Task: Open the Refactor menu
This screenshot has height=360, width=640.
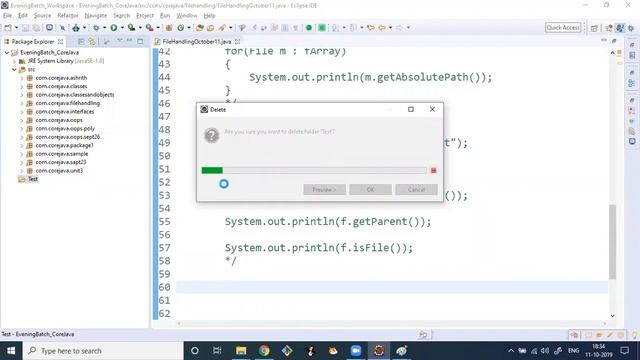Action: (68, 16)
